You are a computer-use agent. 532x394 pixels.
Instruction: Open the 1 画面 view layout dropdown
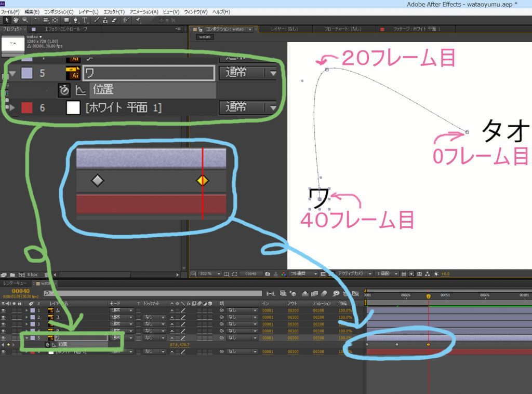(x=387, y=274)
